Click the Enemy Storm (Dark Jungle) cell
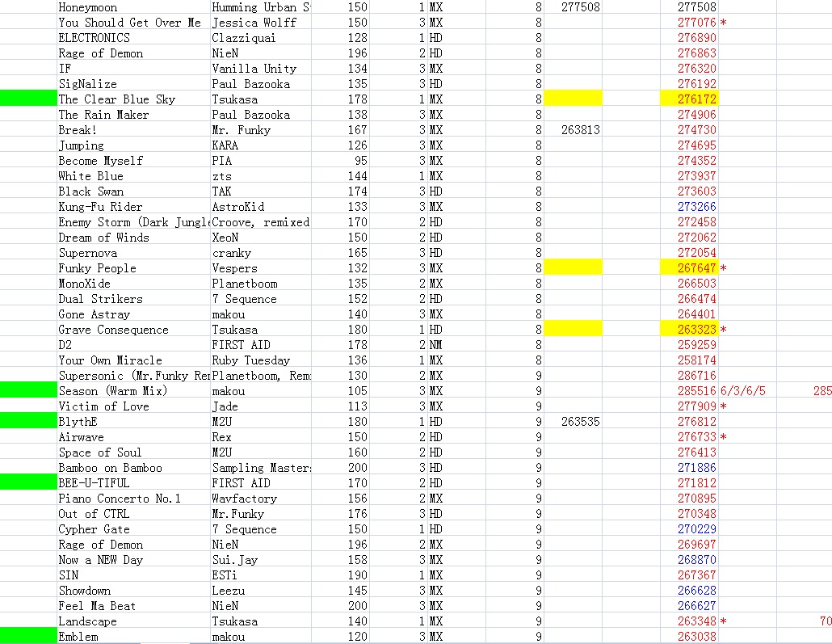This screenshot has height=644, width=832. coord(133,222)
